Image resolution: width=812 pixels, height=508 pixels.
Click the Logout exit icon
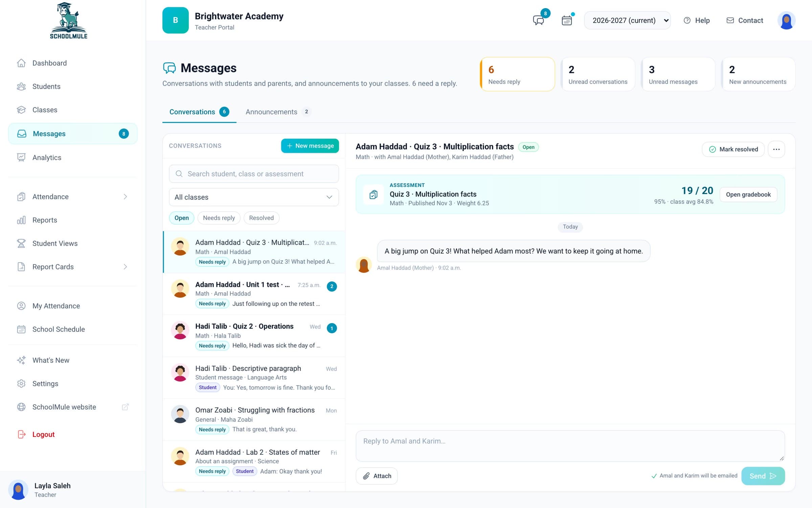click(21, 435)
